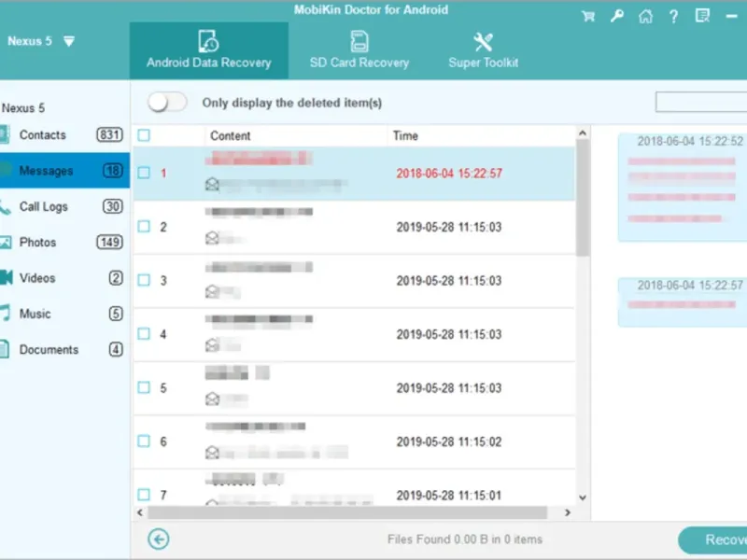The image size is (747, 560).
Task: Click the back arrow circle icon
Action: click(158, 539)
